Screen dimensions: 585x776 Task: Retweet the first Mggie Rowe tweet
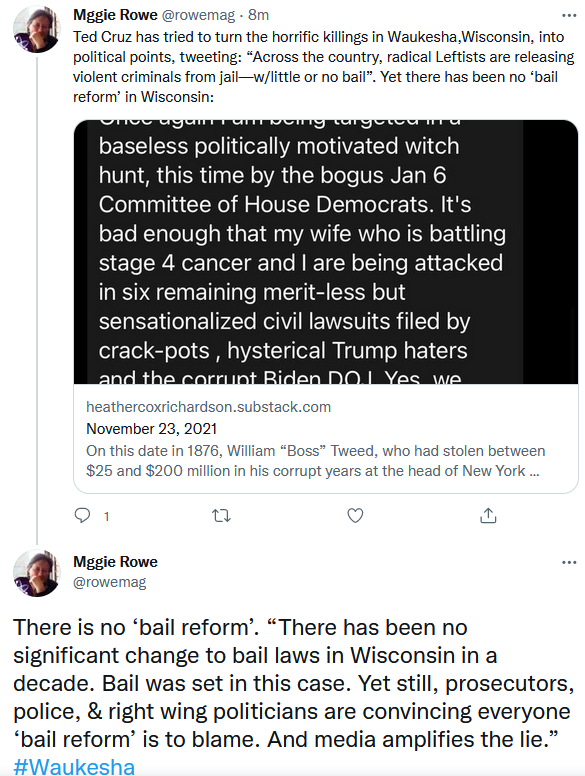[221, 516]
